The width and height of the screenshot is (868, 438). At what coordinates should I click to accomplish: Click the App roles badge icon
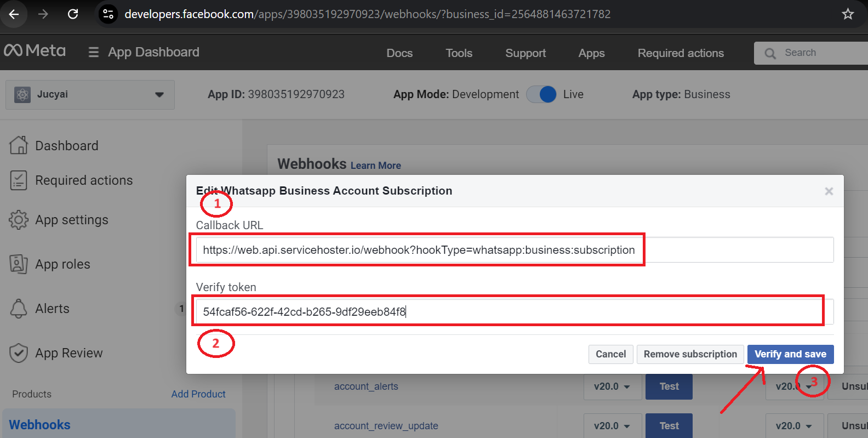(19, 264)
